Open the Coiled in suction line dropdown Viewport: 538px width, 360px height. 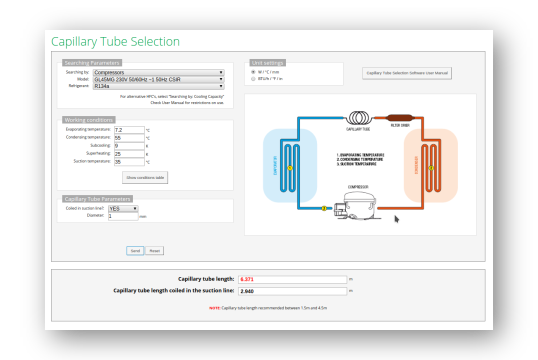coord(123,209)
